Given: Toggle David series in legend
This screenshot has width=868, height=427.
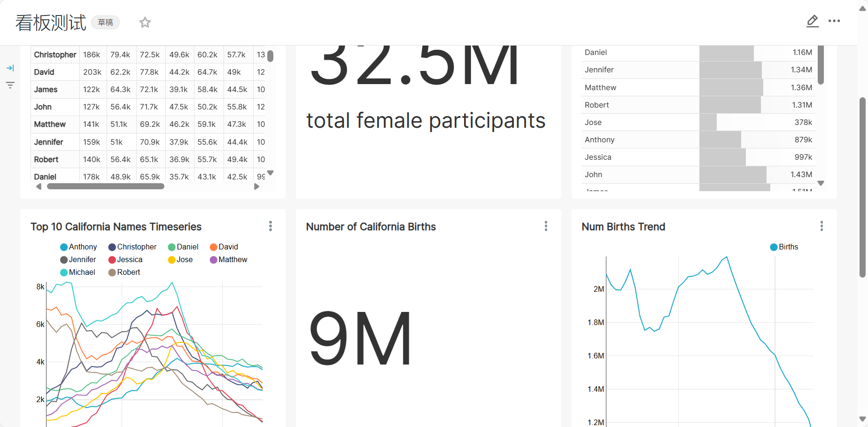Looking at the screenshot, I should coord(224,247).
